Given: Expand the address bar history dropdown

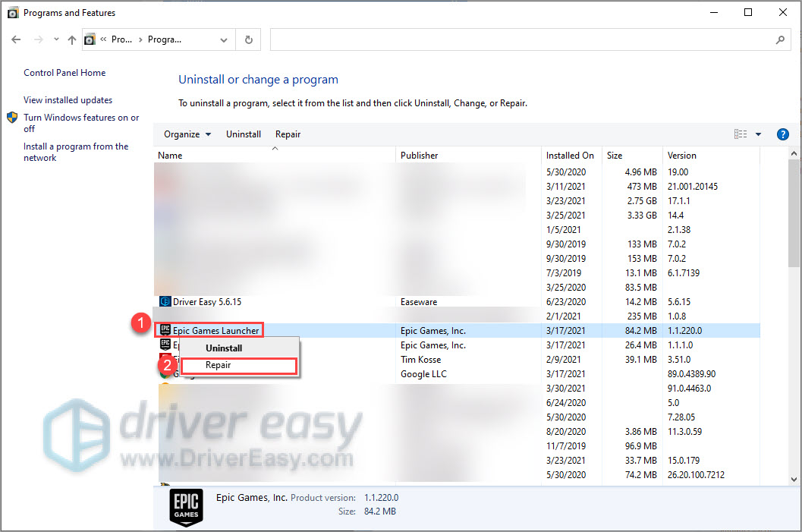Looking at the screenshot, I should coord(224,40).
